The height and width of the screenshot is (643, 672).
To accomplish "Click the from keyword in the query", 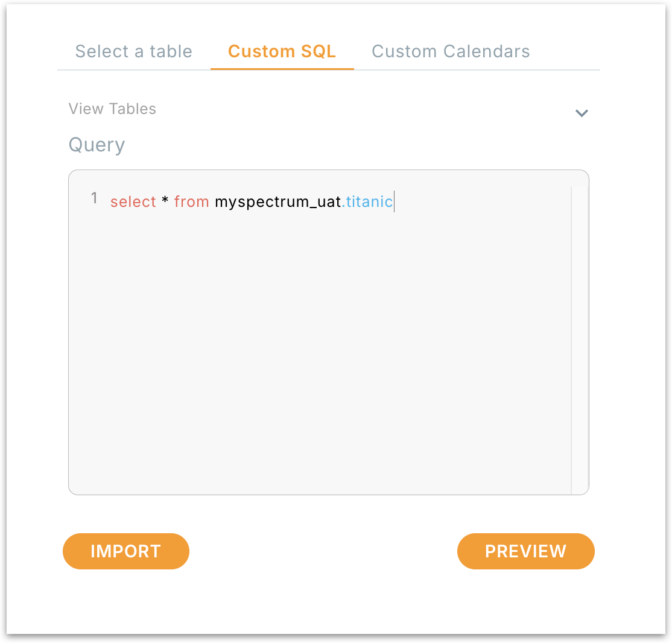I will (x=191, y=201).
